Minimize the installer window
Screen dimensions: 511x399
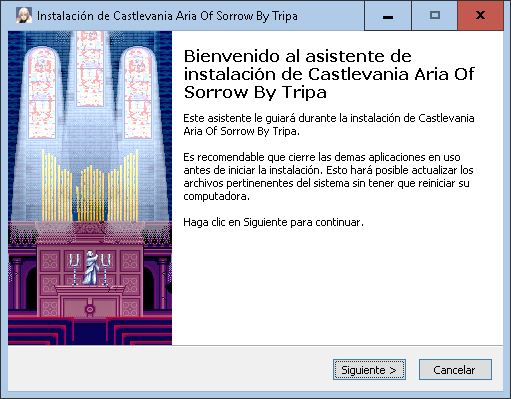click(x=388, y=16)
